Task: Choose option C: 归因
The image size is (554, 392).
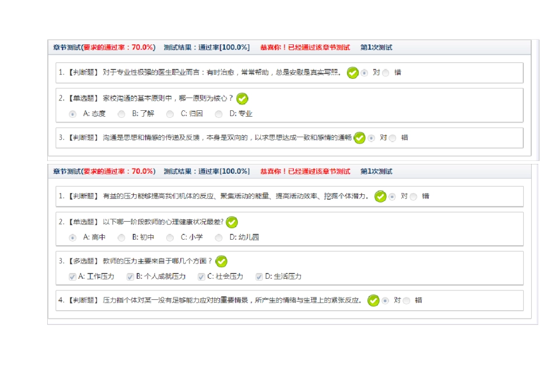Action: pyautogui.click(x=170, y=114)
